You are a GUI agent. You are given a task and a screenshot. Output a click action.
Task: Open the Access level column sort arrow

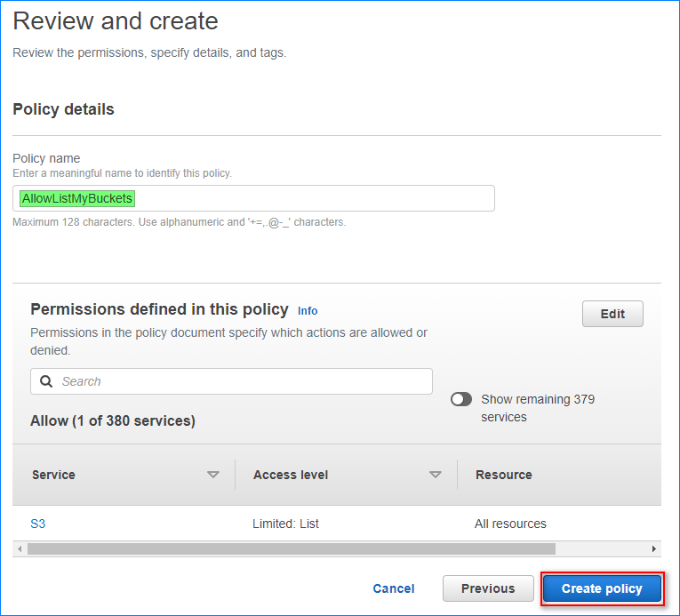435,475
